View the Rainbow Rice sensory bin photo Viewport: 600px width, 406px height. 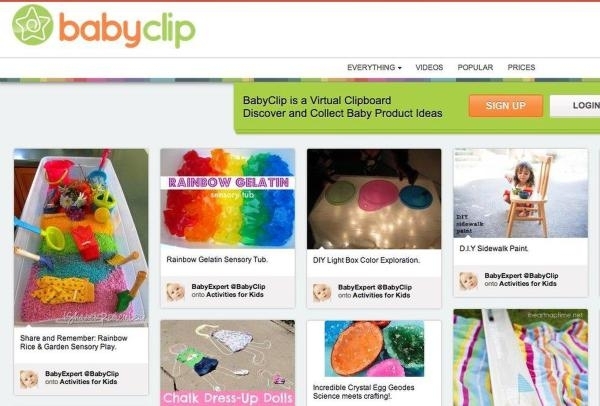point(81,237)
